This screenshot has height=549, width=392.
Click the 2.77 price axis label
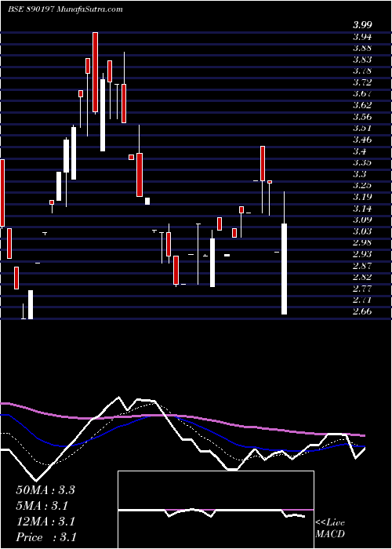point(362,289)
